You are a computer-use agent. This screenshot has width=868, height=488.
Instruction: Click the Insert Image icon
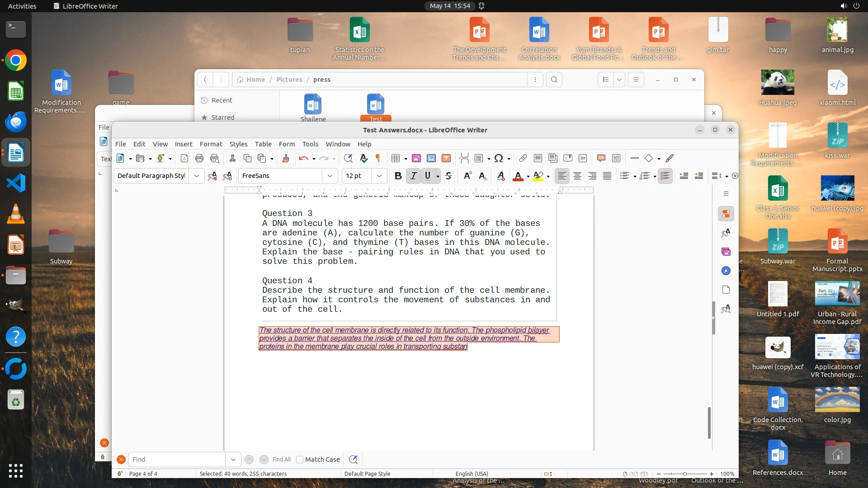pyautogui.click(x=416, y=158)
